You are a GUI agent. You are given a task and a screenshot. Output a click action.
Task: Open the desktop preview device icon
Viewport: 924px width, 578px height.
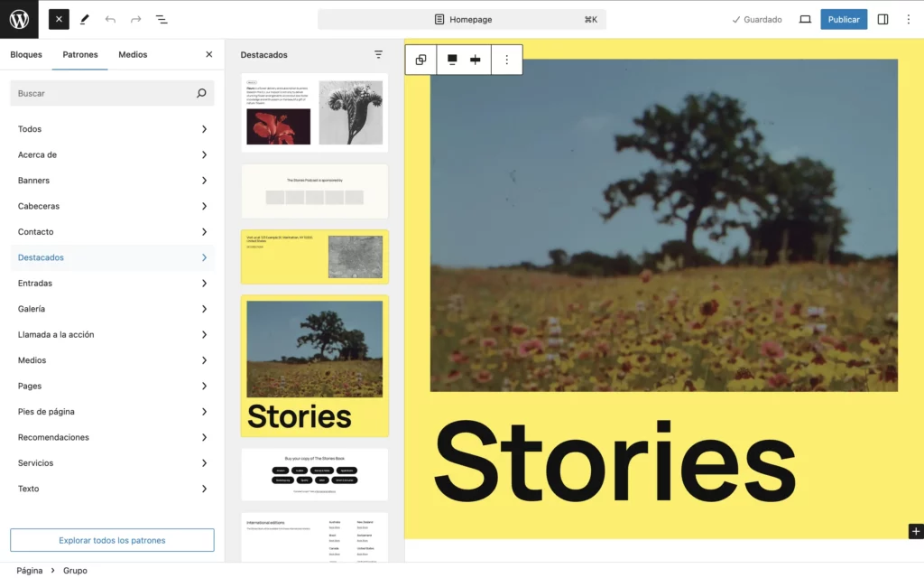pyautogui.click(x=805, y=19)
